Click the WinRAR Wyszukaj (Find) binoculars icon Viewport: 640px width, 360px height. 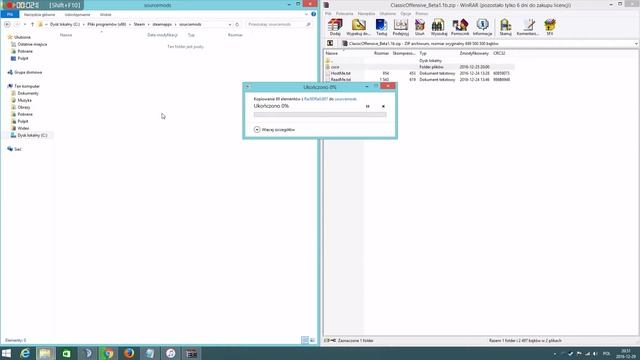click(439, 27)
